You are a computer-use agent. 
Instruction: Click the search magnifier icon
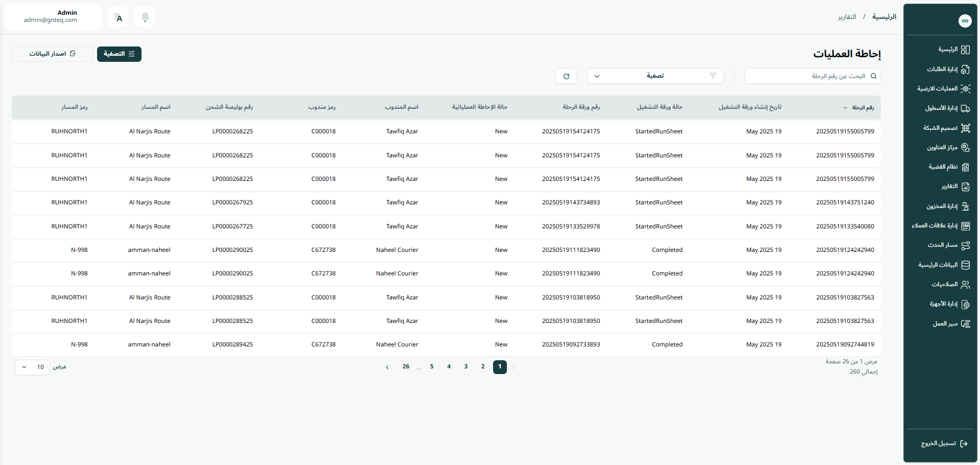point(873,76)
